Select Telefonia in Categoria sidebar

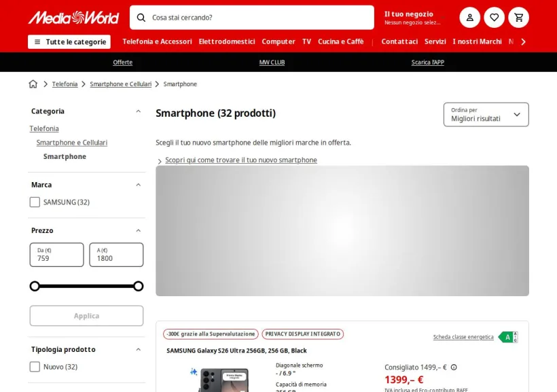point(44,128)
